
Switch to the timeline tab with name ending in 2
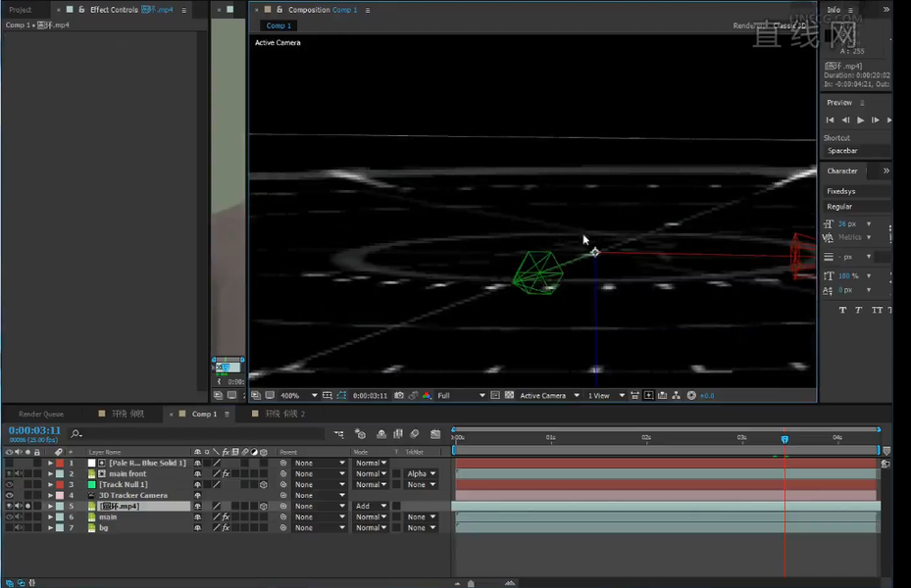pyautogui.click(x=284, y=414)
